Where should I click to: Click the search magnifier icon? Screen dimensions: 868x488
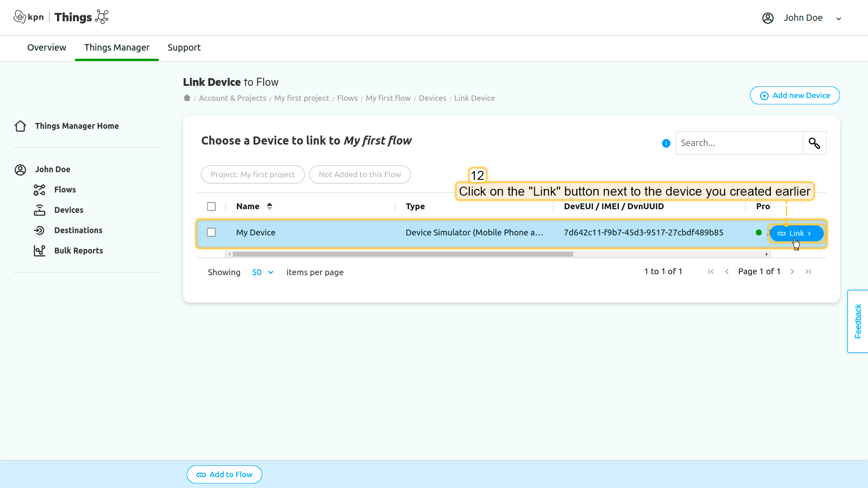(x=814, y=143)
